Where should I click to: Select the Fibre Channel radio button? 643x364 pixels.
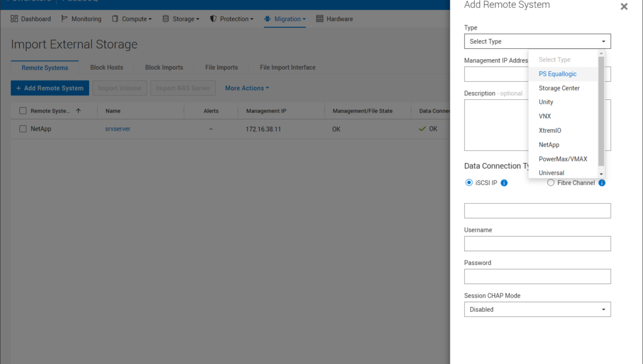pos(551,183)
